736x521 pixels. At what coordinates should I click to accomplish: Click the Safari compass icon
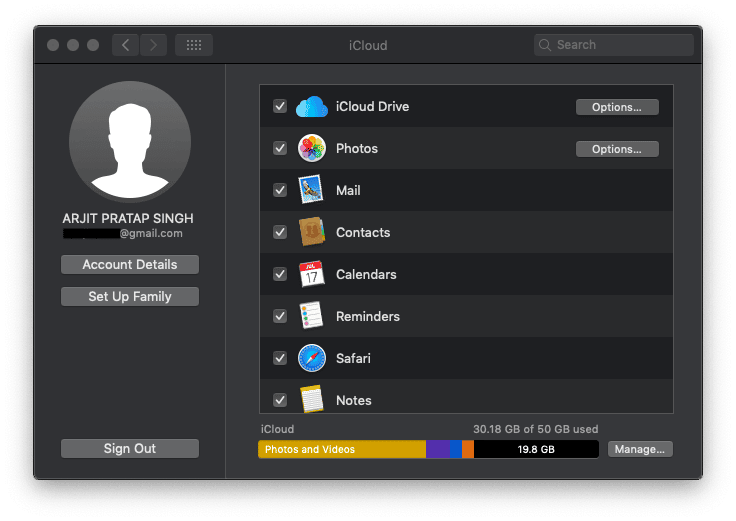point(312,358)
